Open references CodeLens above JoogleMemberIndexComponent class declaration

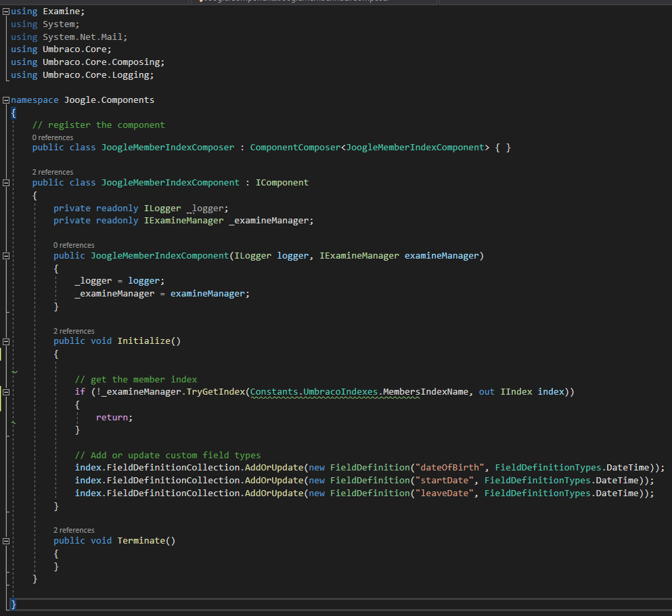[53, 172]
